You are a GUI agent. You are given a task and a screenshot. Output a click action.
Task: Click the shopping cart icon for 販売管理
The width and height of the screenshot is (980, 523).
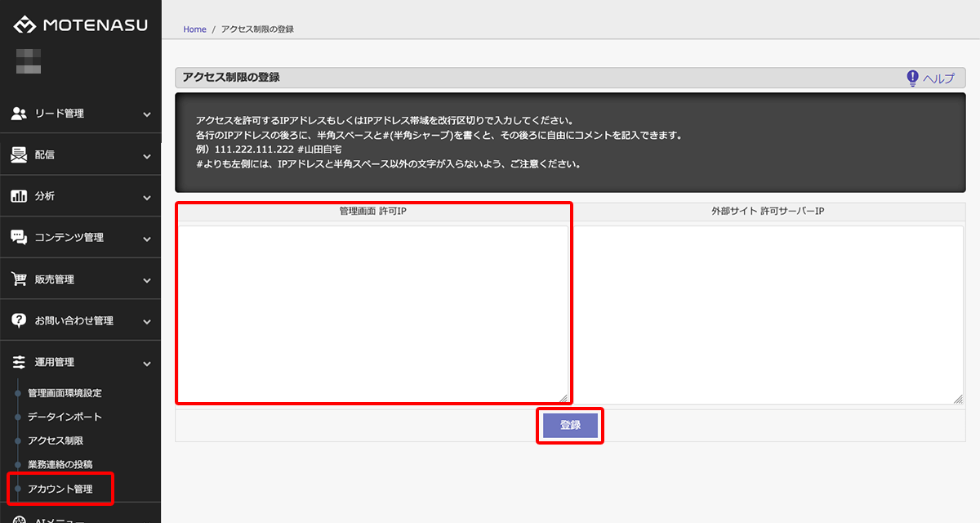pos(19,279)
